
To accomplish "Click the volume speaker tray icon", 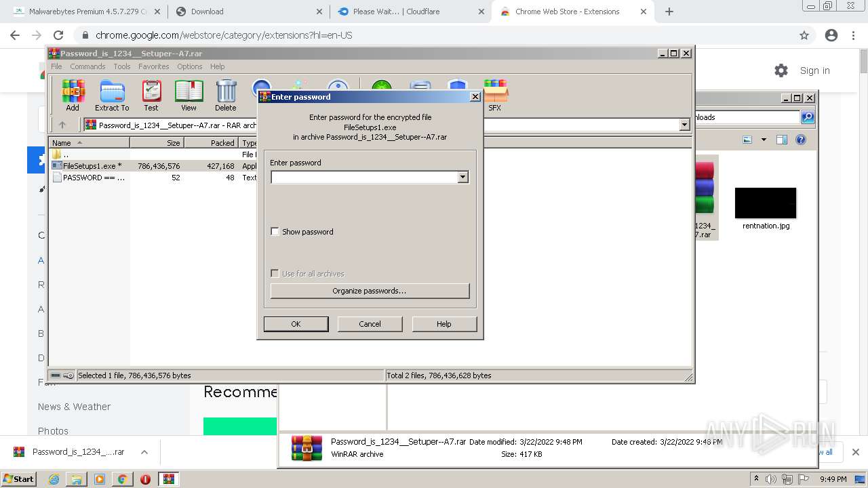I will [771, 479].
